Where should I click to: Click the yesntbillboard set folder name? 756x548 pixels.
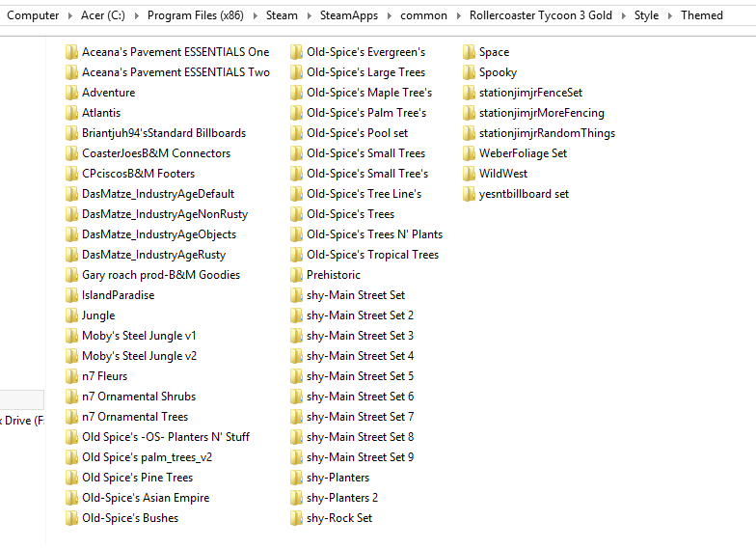[524, 194]
